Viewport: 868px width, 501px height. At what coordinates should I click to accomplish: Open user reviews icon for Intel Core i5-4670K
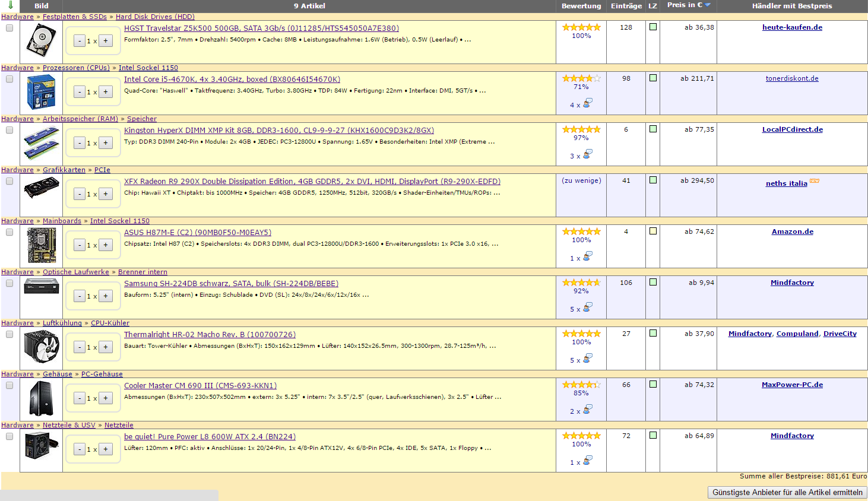tap(587, 104)
